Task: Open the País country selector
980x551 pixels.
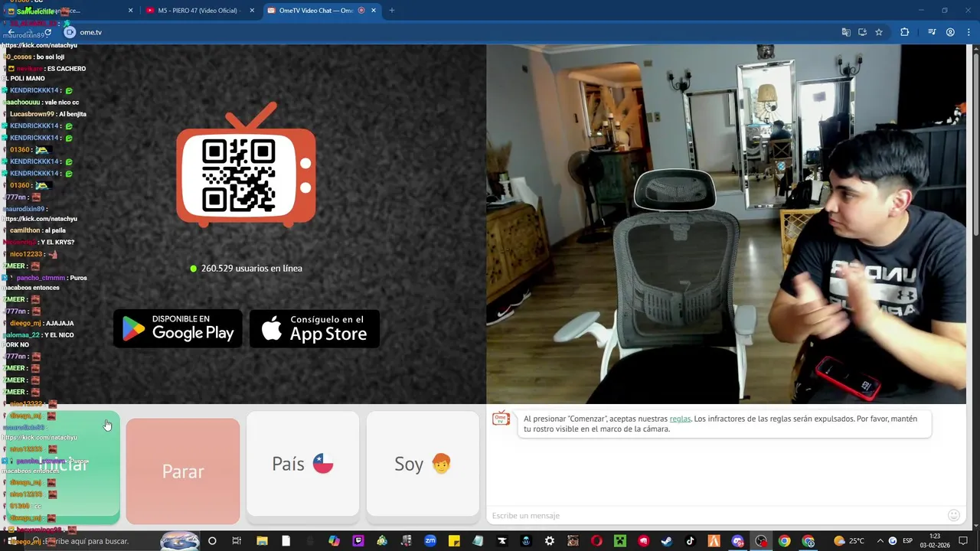Action: point(302,464)
